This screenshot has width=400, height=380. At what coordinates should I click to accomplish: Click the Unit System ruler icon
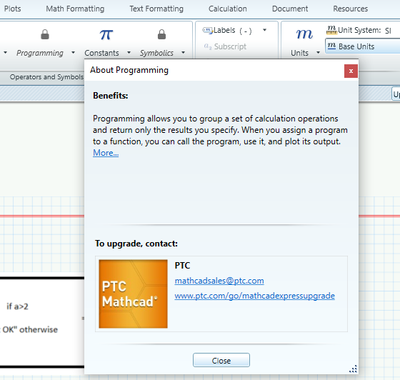(331, 30)
